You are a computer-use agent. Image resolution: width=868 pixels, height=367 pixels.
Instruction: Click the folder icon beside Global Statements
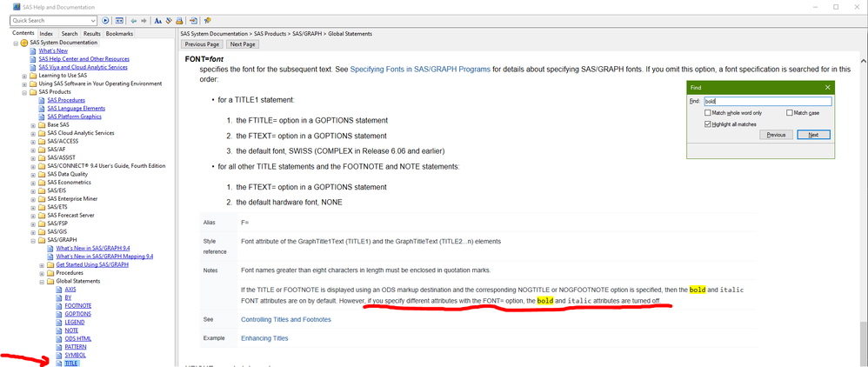coord(50,281)
